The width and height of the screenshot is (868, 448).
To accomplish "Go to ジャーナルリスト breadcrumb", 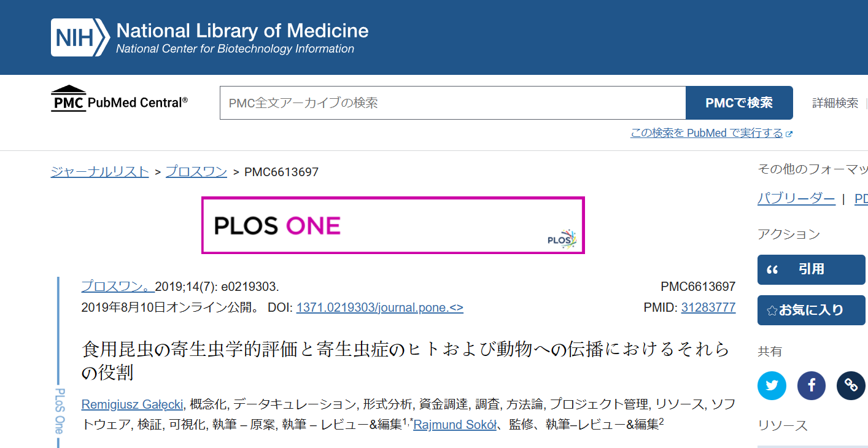I will pos(99,172).
